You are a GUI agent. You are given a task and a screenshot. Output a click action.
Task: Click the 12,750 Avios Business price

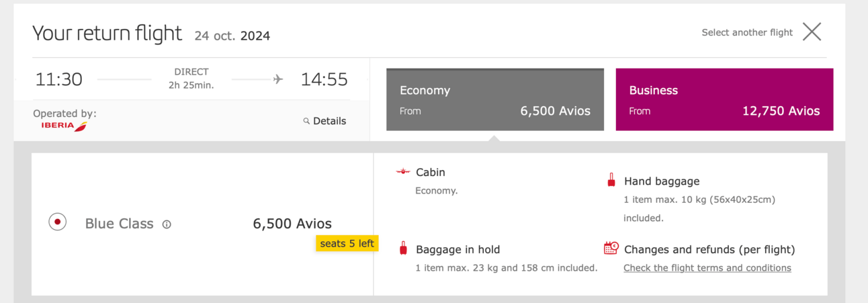(x=781, y=111)
